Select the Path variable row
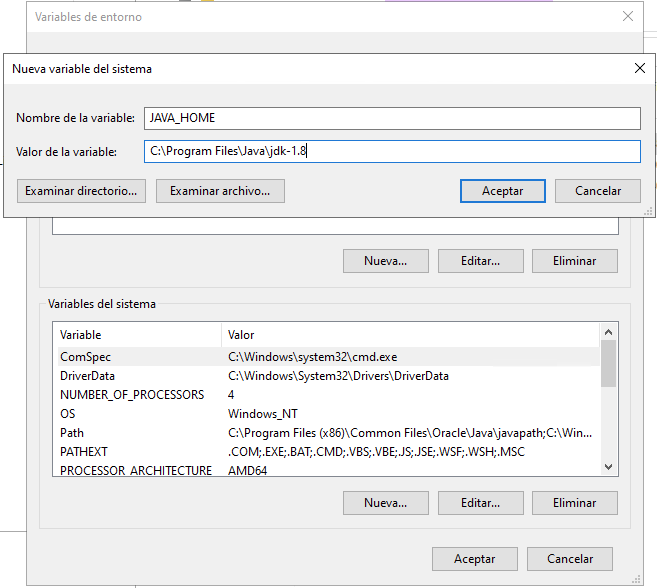Image resolution: width=657 pixels, height=588 pixels. pos(326,433)
